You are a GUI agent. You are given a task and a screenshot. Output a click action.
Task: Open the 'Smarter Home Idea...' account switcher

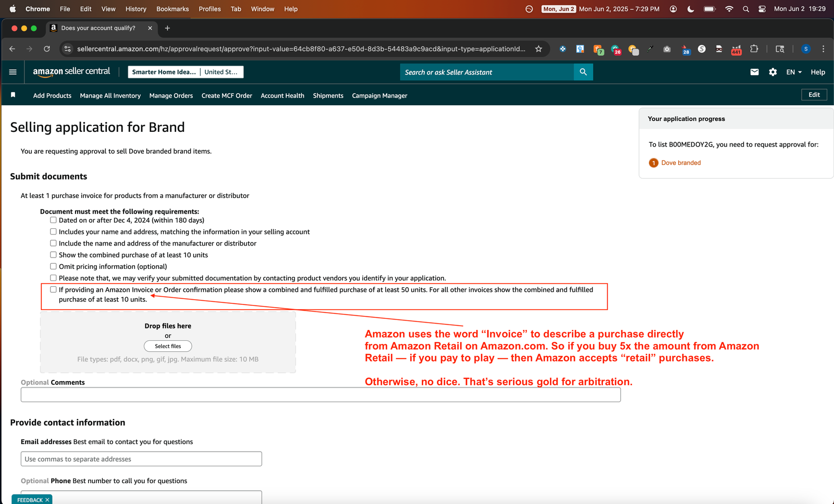pos(164,72)
